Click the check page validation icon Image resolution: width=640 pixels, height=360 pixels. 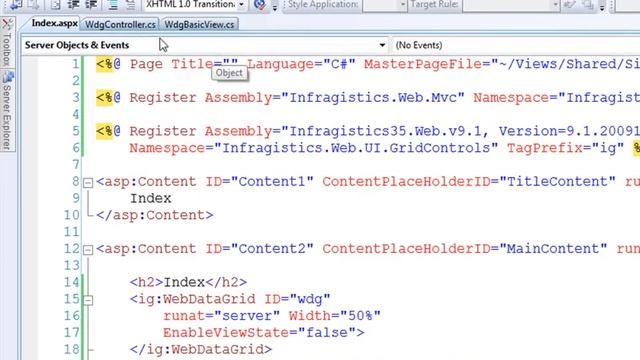pyautogui.click(x=259, y=4)
